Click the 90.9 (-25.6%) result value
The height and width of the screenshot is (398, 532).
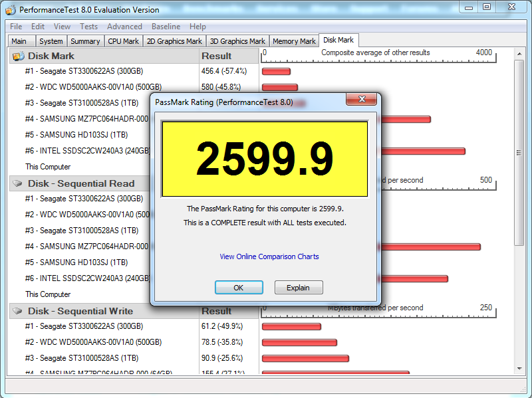[x=222, y=358]
